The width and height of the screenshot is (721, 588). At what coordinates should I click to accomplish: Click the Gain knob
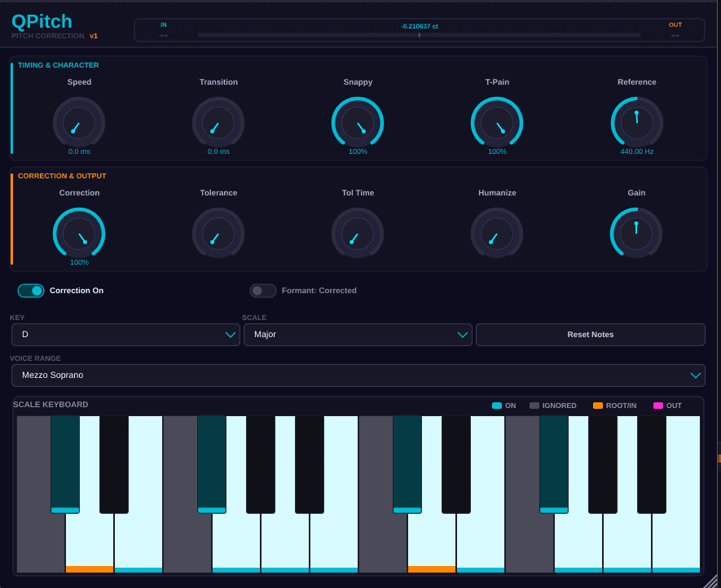point(636,234)
